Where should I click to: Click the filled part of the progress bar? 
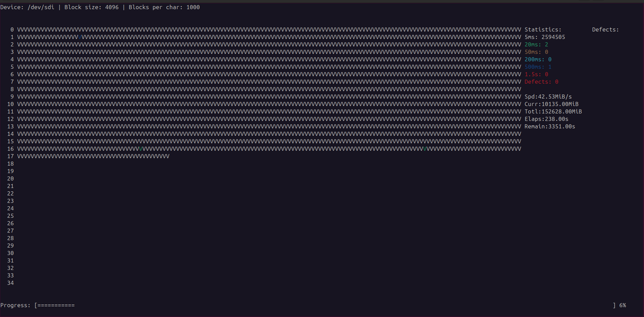(x=56, y=305)
